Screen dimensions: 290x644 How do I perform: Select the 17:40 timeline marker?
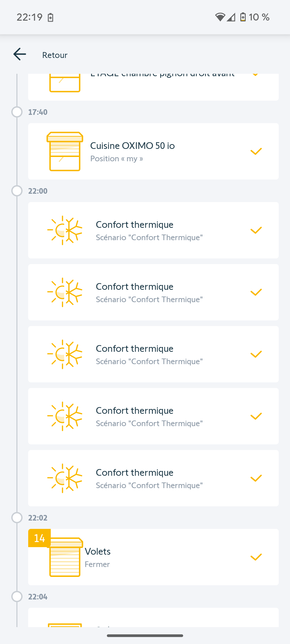17,112
